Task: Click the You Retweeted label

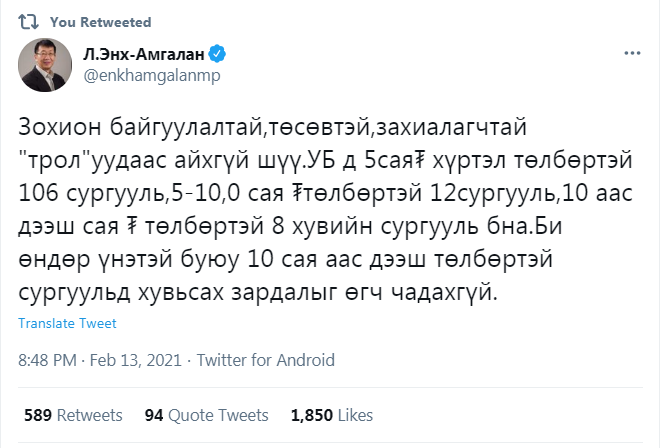Action: point(100,22)
